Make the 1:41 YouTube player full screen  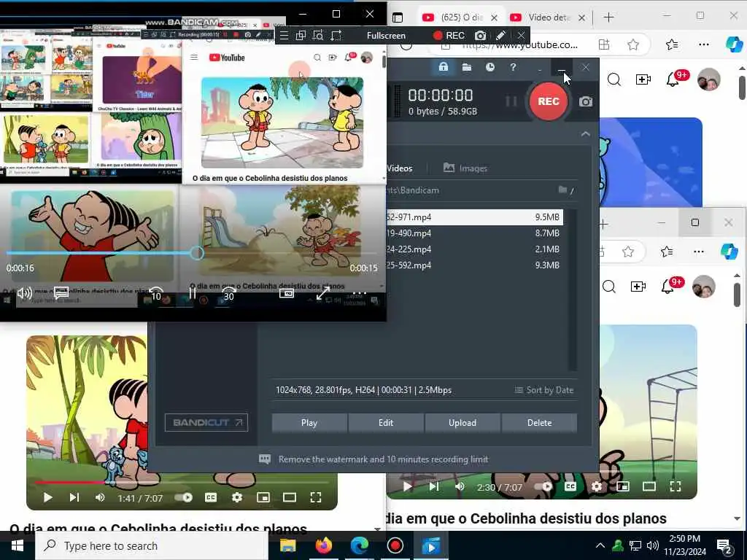(315, 497)
